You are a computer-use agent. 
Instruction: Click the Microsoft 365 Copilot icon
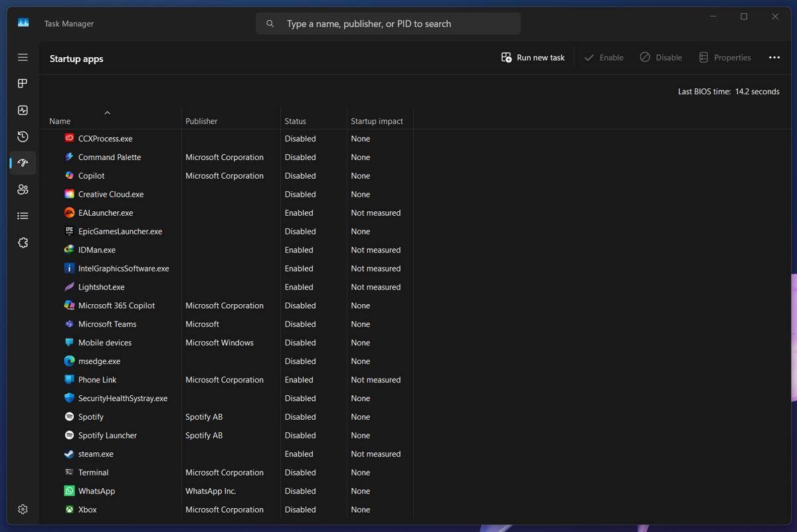click(x=69, y=306)
